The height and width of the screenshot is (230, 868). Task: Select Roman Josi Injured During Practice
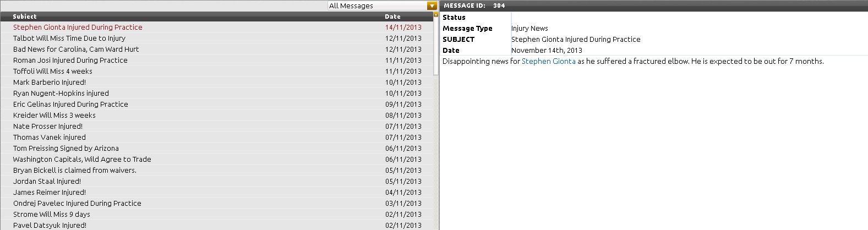70,60
